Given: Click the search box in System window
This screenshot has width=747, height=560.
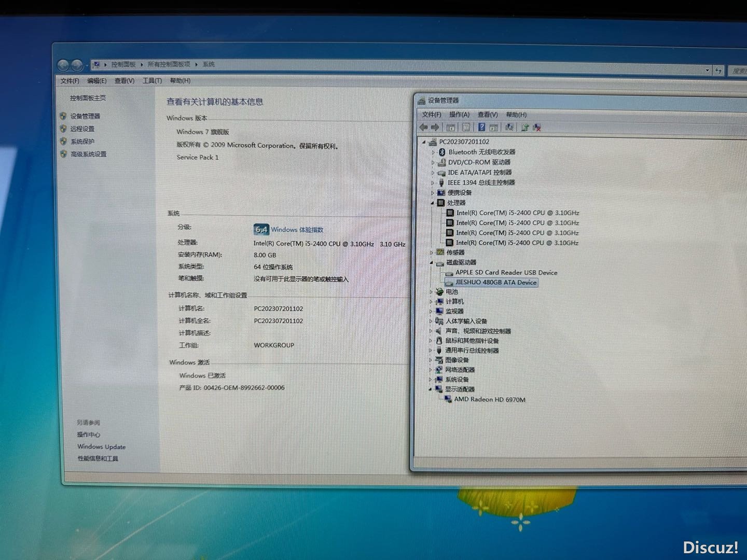Looking at the screenshot, I should click(x=737, y=71).
